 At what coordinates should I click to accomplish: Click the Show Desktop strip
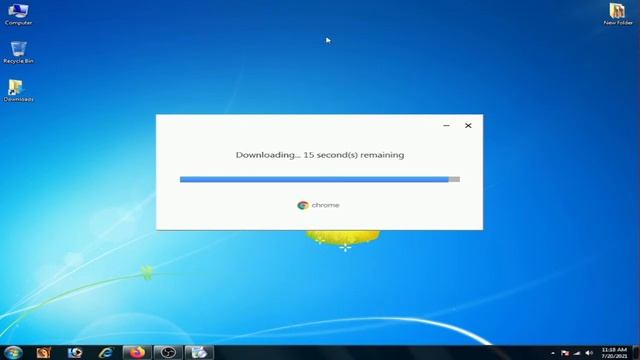636,353
